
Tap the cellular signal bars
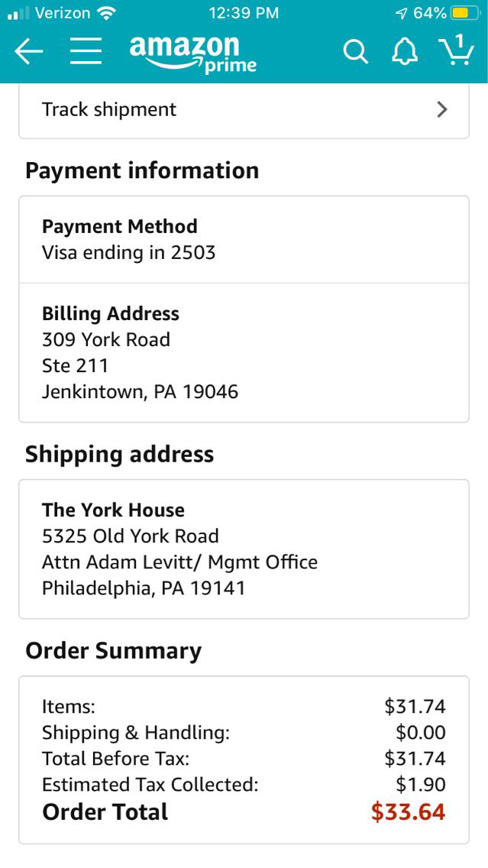click(x=17, y=13)
